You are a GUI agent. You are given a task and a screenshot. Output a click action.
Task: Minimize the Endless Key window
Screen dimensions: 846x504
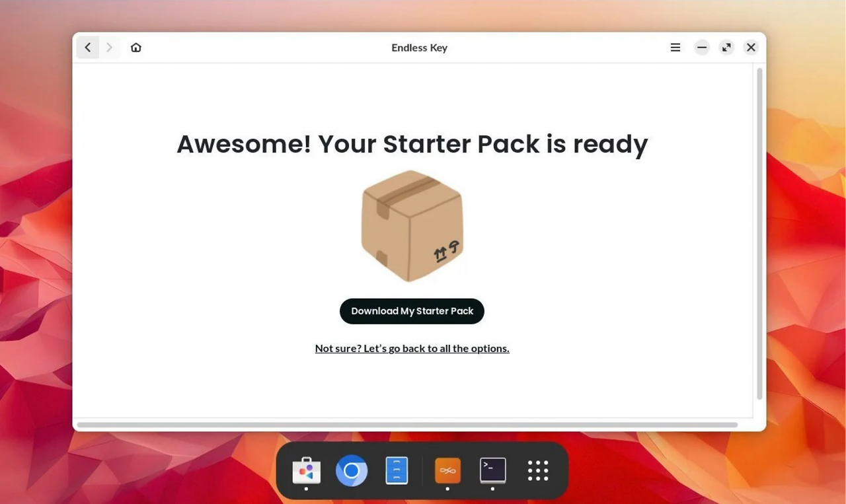702,48
